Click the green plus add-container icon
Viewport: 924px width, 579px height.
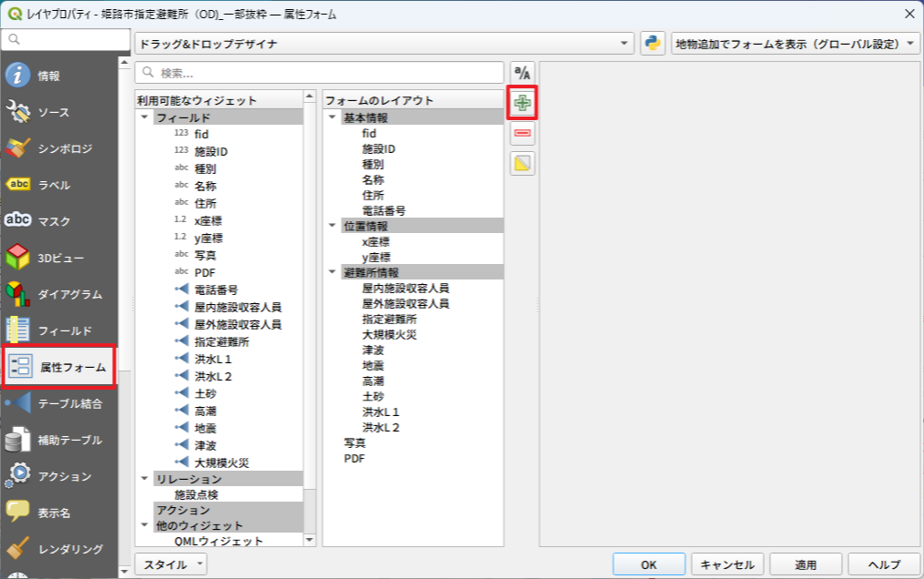[x=523, y=103]
